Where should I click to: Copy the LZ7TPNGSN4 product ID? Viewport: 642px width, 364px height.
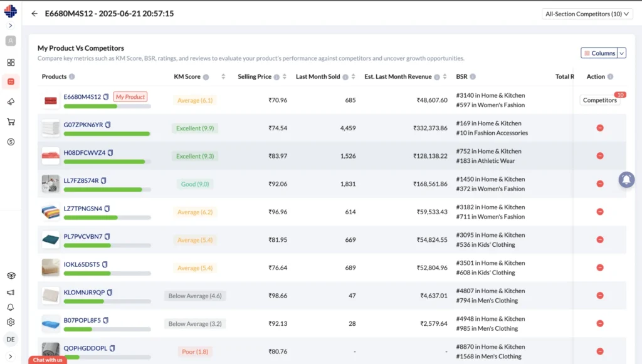107,209
